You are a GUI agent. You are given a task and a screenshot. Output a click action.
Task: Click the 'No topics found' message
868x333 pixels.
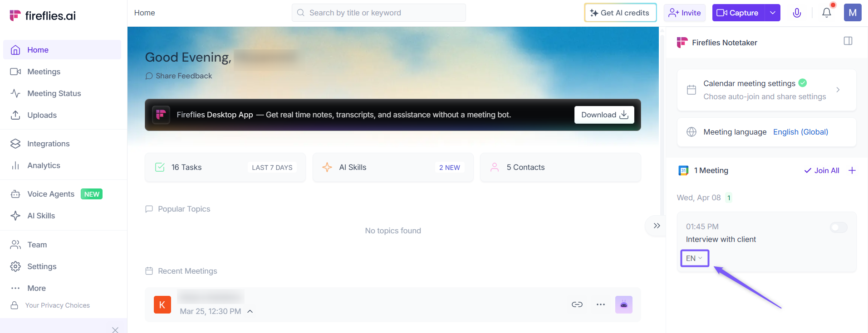(393, 231)
